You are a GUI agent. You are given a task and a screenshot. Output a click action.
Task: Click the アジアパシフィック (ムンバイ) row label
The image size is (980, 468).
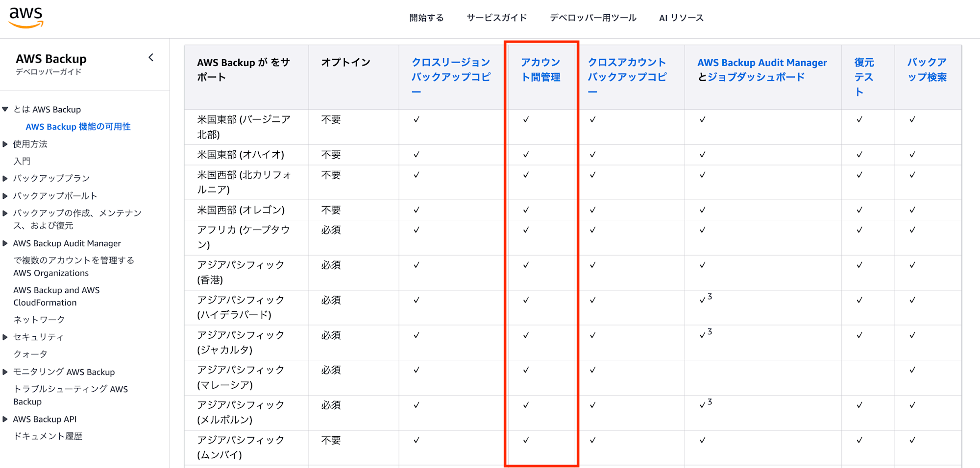point(241,447)
